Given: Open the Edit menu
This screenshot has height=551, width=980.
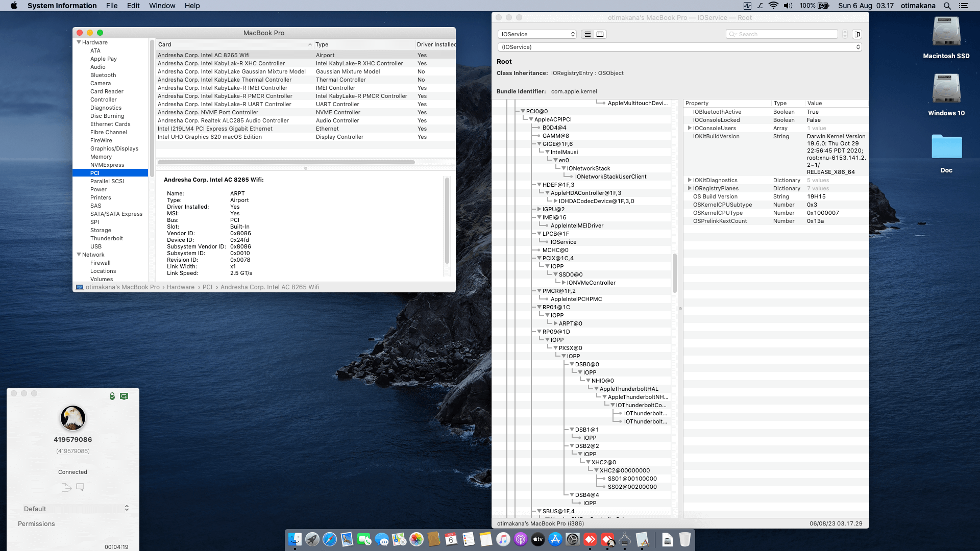Looking at the screenshot, I should 133,6.
